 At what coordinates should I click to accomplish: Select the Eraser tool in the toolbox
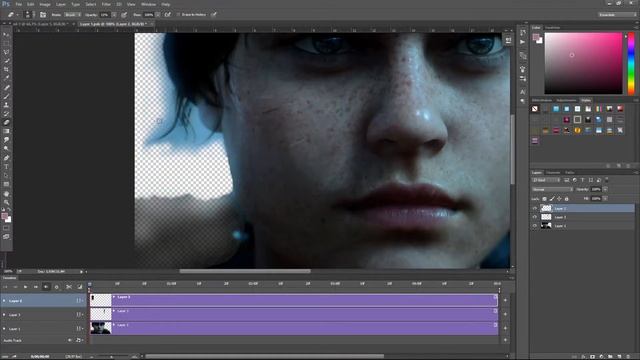tap(6, 122)
